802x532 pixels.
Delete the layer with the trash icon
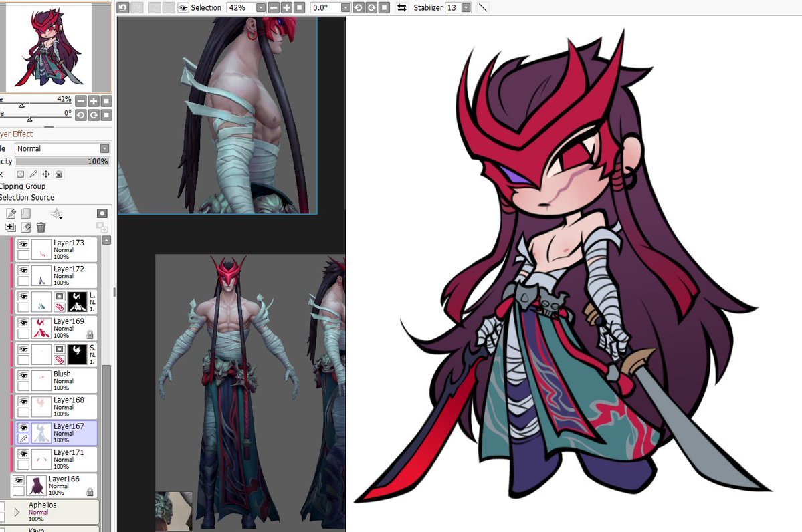41,227
